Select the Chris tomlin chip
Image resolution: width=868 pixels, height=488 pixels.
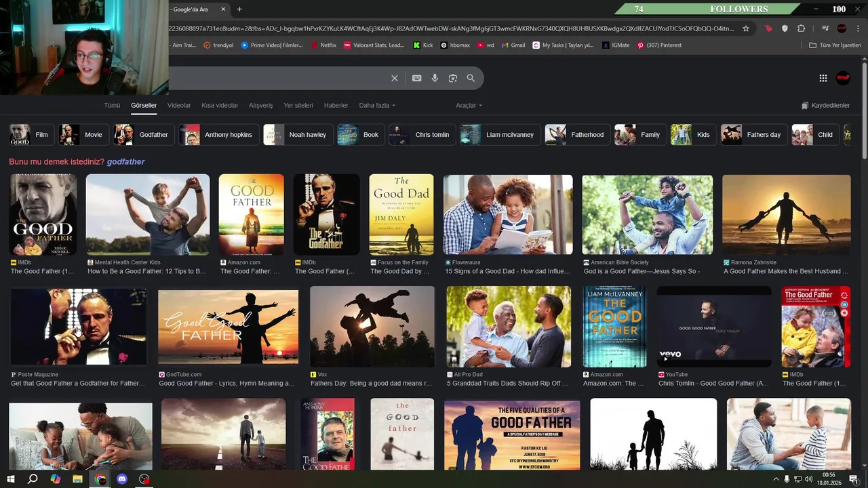tap(422, 135)
